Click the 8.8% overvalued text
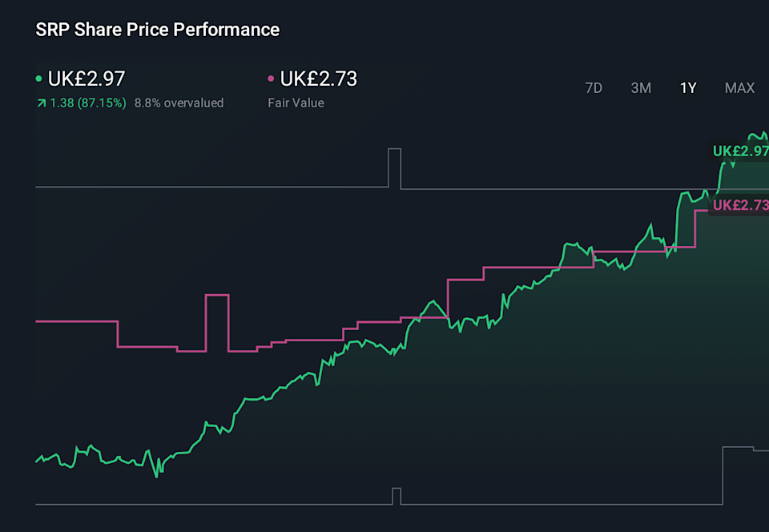Image resolution: width=769 pixels, height=532 pixels. pyautogui.click(x=179, y=103)
